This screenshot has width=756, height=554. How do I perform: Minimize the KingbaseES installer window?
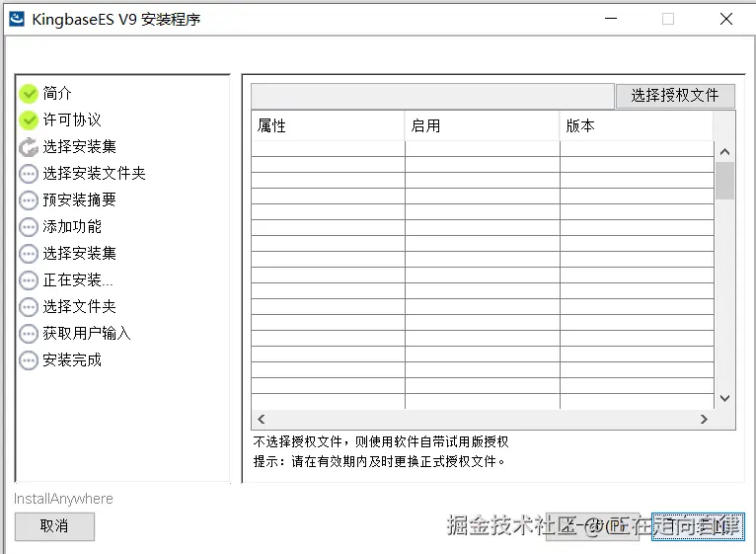coord(611,19)
